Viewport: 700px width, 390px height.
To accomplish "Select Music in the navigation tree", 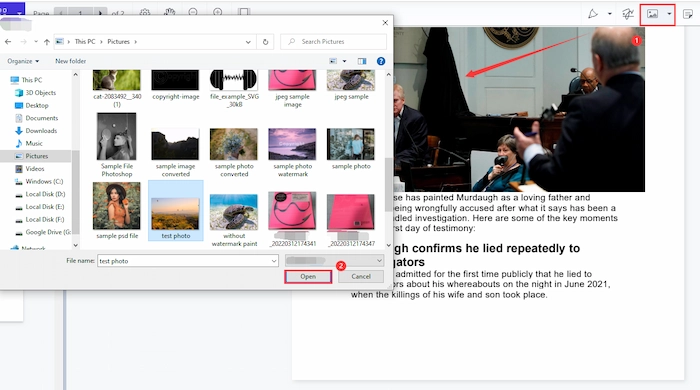I will coord(29,143).
